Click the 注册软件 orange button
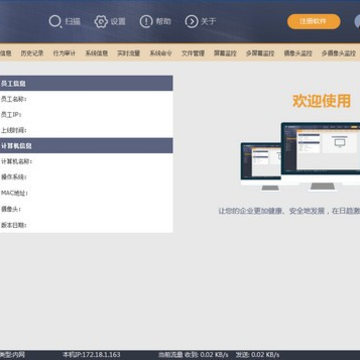360x360 pixels. (314, 21)
